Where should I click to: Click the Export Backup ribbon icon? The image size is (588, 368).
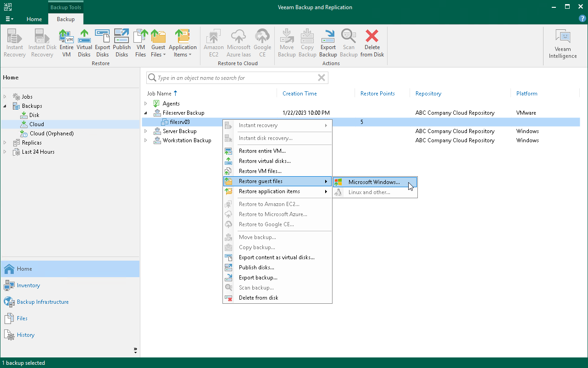point(328,43)
